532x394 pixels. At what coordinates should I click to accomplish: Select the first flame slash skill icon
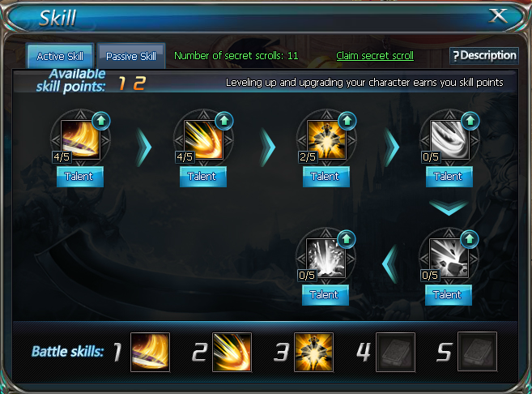point(80,139)
